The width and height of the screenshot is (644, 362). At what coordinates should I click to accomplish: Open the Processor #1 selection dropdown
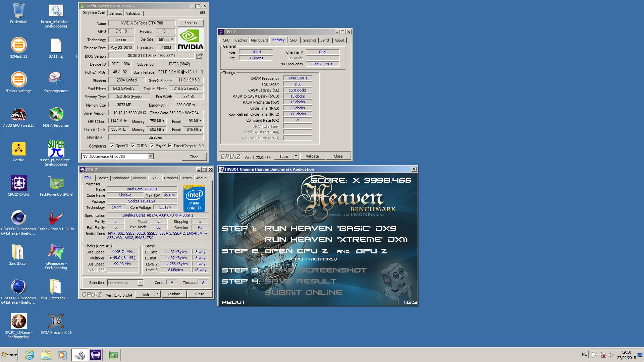tap(125, 283)
